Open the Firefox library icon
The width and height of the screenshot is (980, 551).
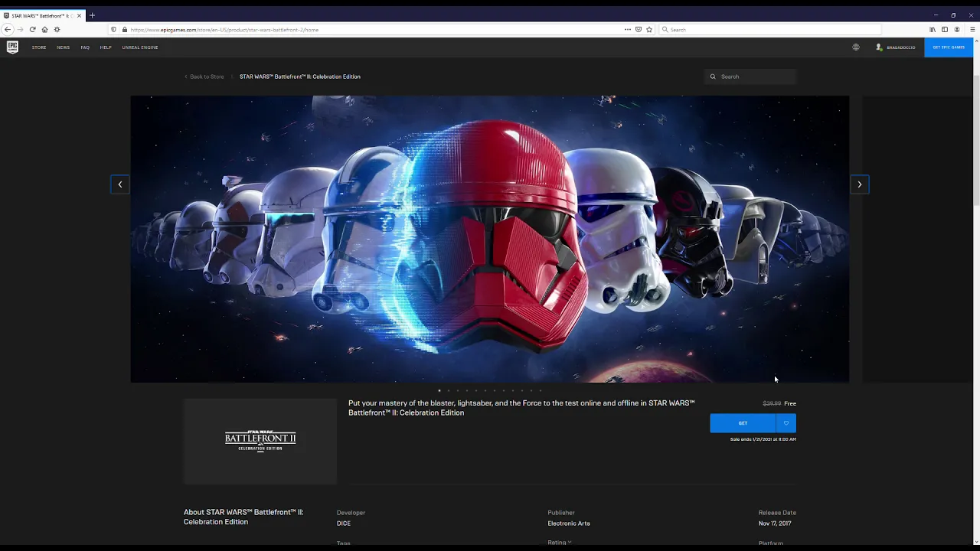pyautogui.click(x=933, y=29)
